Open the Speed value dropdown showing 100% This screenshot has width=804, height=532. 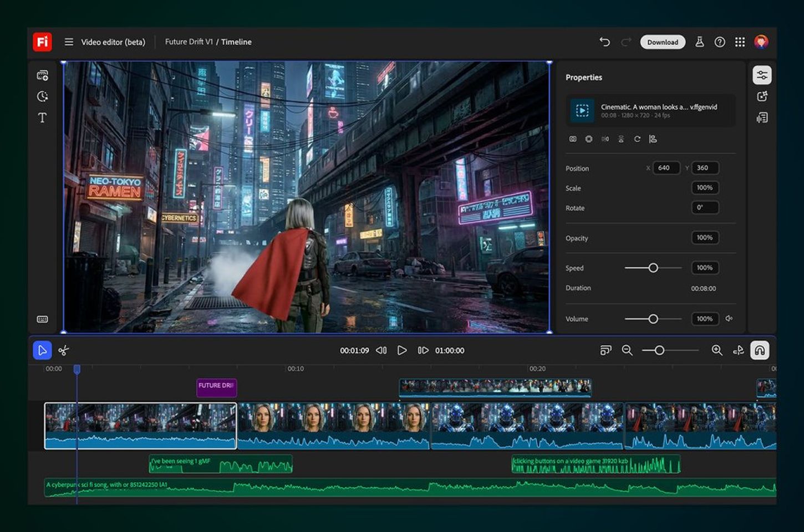[705, 268]
